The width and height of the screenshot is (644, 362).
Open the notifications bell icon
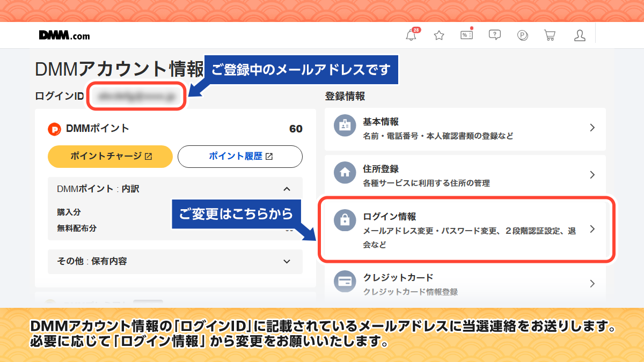411,35
